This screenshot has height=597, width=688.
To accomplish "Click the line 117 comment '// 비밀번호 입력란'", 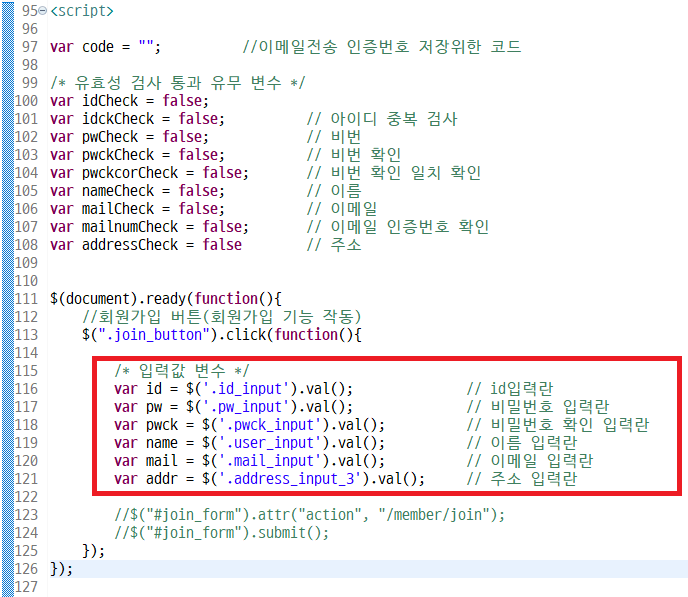I will (538, 406).
